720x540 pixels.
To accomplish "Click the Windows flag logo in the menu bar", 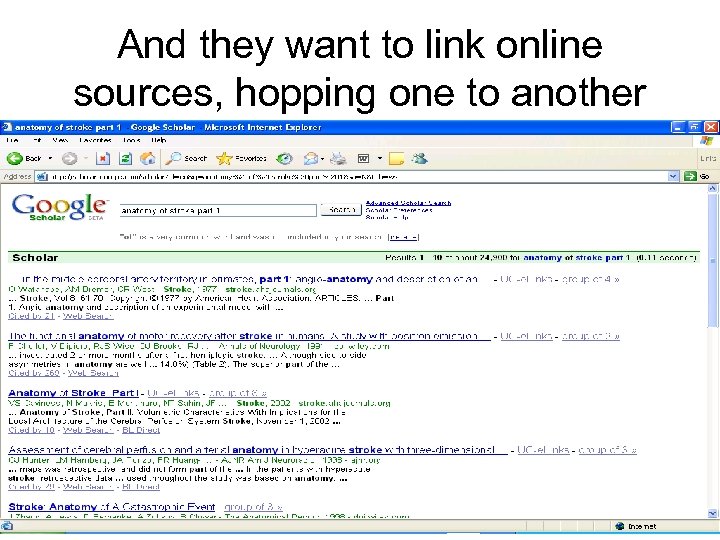I will (x=706, y=141).
